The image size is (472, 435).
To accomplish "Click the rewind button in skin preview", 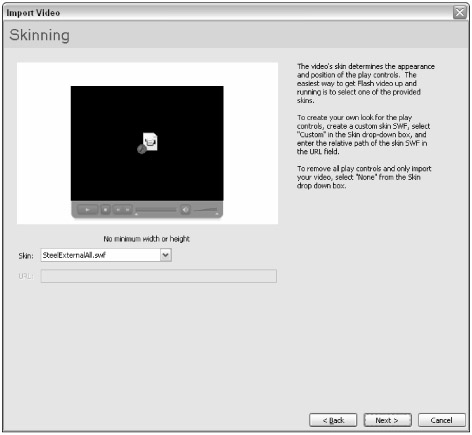I will (x=118, y=210).
